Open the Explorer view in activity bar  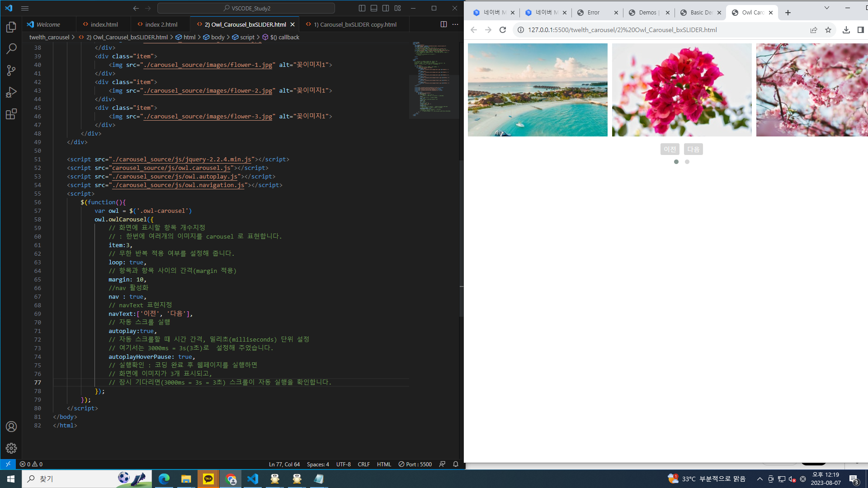(11, 27)
